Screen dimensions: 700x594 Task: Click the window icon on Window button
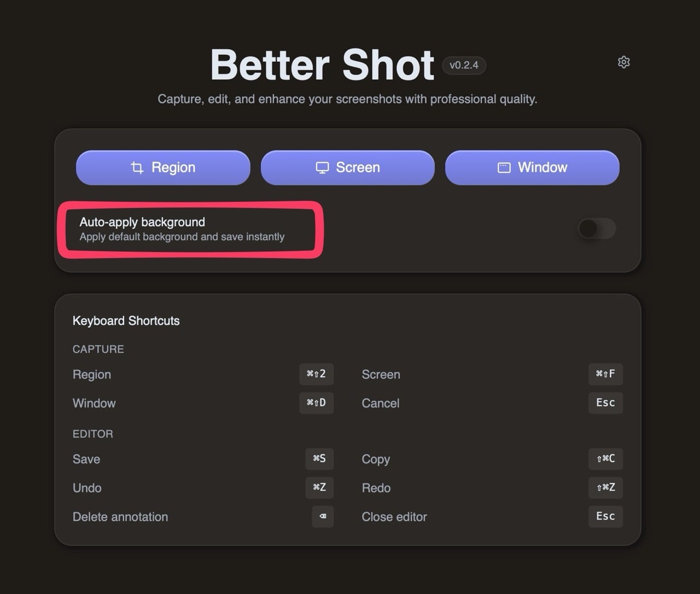(x=504, y=167)
